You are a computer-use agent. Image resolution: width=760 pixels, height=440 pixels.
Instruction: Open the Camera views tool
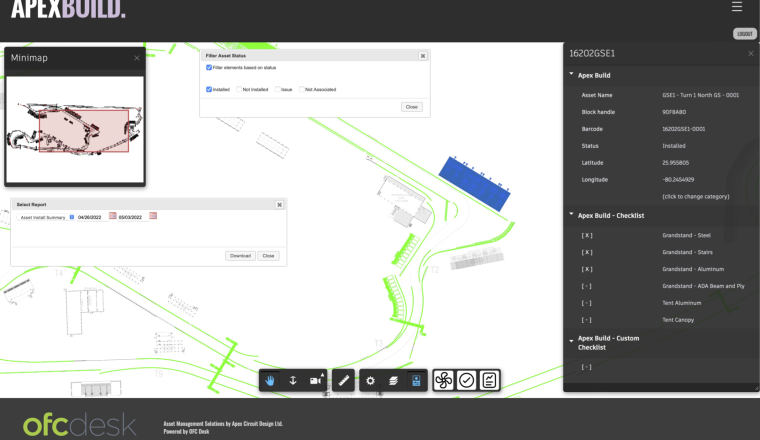point(316,381)
